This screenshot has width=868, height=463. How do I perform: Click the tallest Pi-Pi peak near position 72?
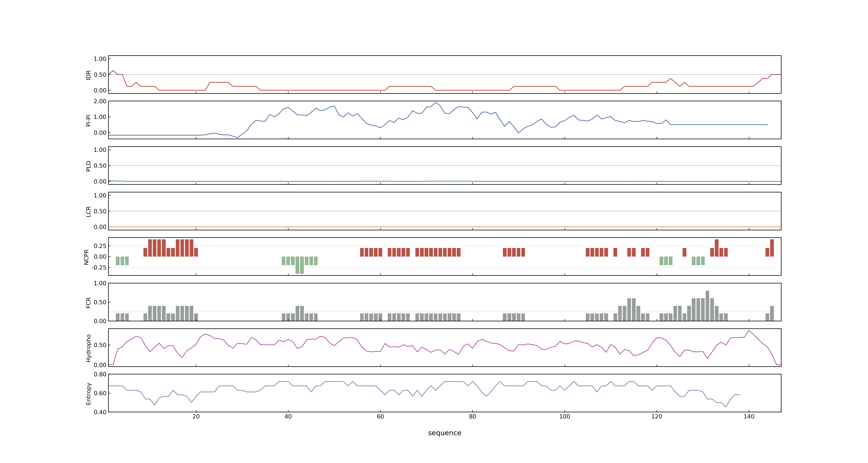(x=435, y=102)
